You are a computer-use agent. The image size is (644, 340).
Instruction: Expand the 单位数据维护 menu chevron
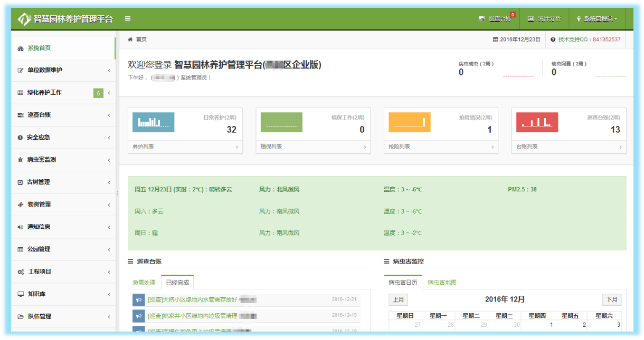point(109,71)
